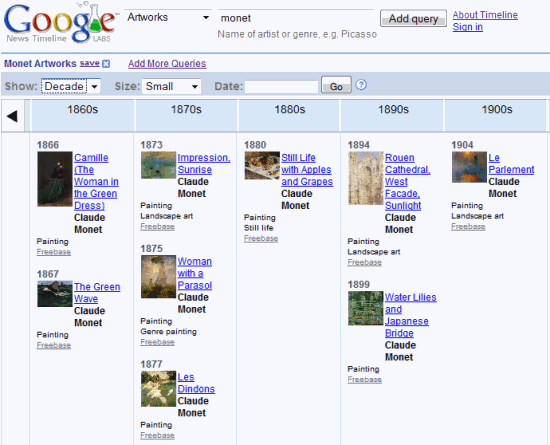Click the Woman with a Parasol title link
550x445 pixels.
tap(195, 274)
